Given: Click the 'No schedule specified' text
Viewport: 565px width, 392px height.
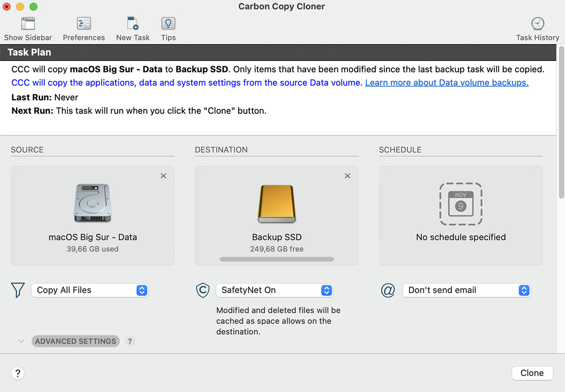Looking at the screenshot, I should [x=461, y=237].
